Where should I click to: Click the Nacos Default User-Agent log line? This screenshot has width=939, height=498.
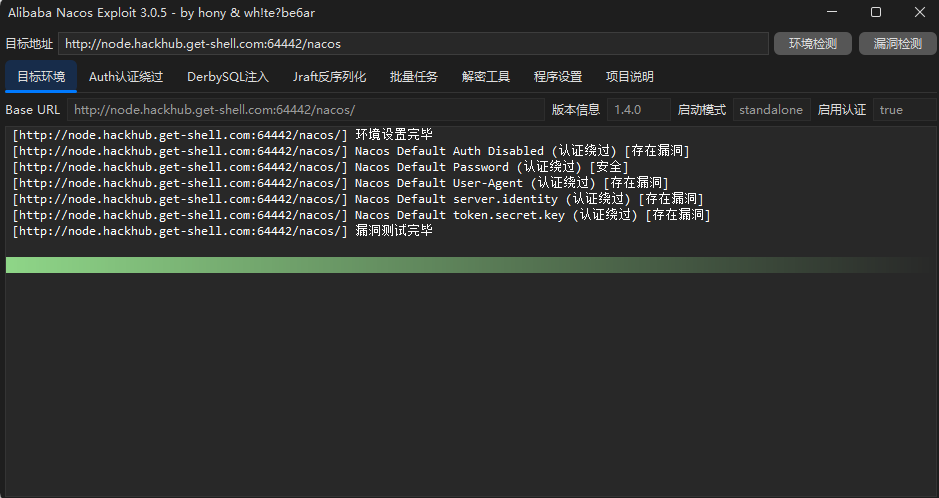point(340,183)
